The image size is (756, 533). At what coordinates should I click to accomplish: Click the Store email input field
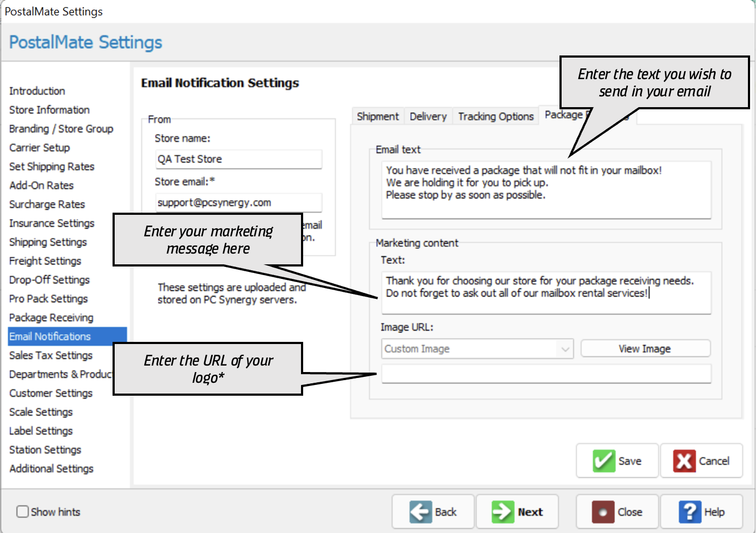click(239, 203)
